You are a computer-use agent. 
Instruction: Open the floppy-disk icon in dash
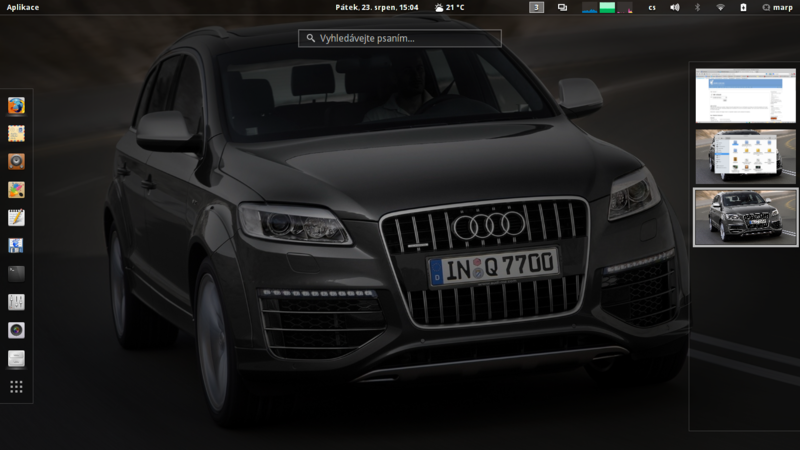tap(16, 246)
